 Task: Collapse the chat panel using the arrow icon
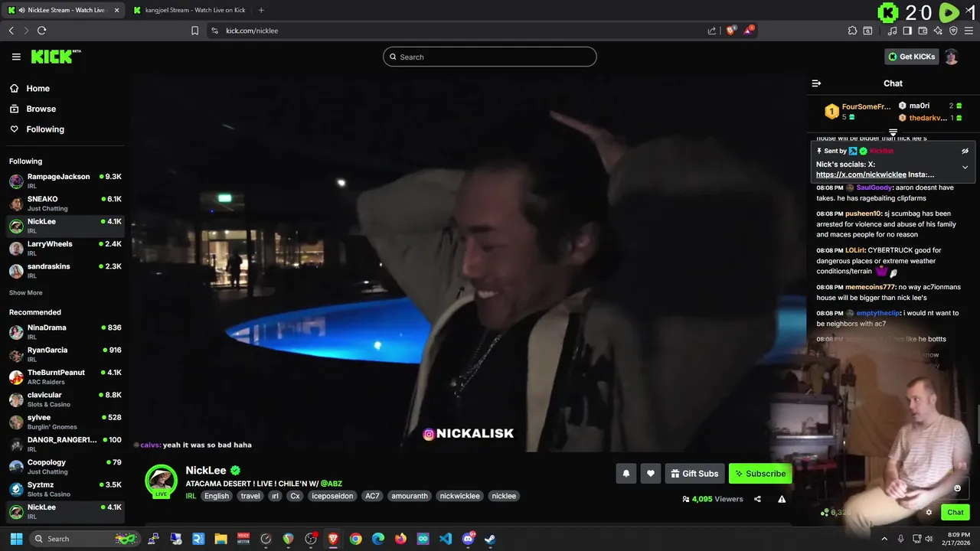[x=816, y=83]
